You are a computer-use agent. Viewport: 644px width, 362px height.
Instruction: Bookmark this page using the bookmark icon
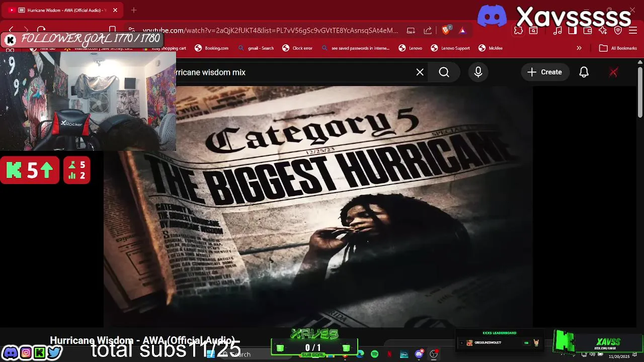(113, 30)
